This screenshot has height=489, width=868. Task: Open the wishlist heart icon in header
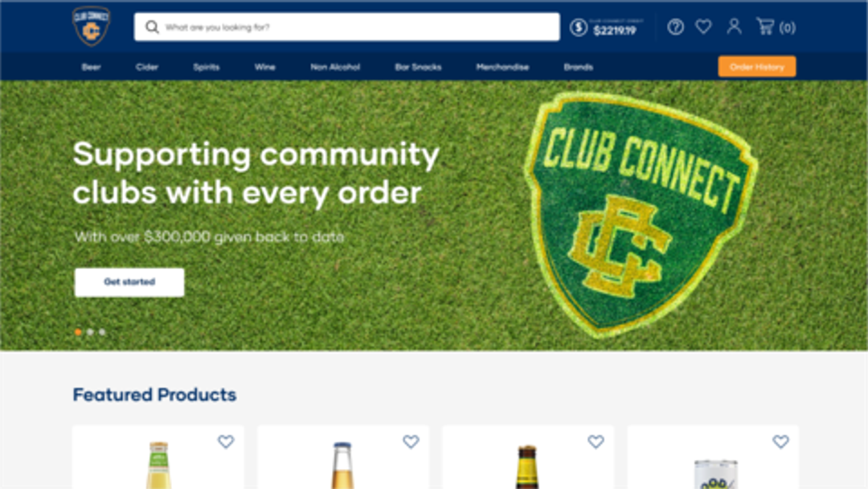[703, 27]
